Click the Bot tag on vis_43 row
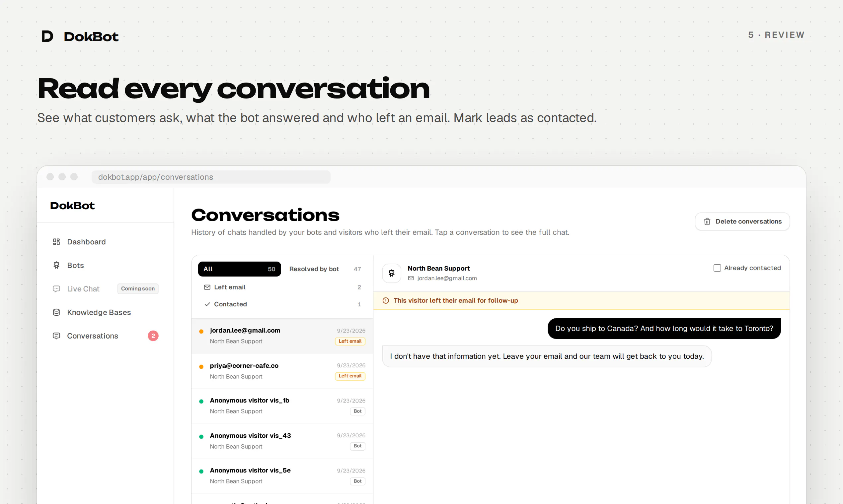The width and height of the screenshot is (843, 504). (357, 446)
